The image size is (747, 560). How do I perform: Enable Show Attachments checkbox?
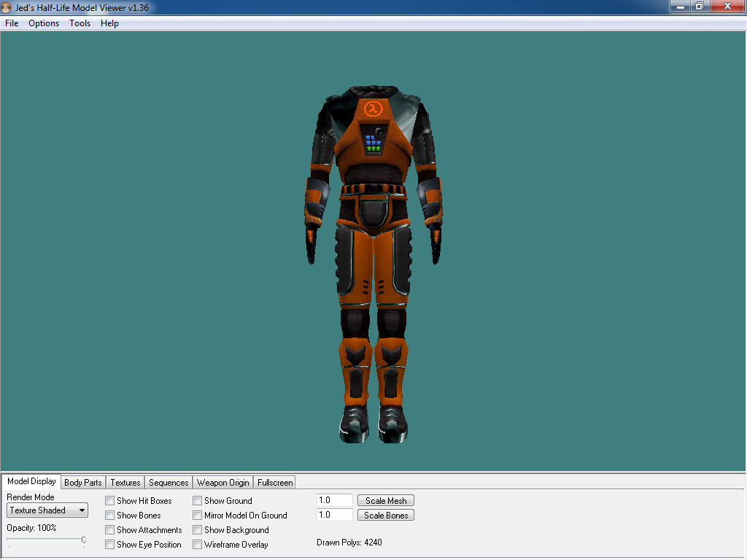tap(110, 530)
